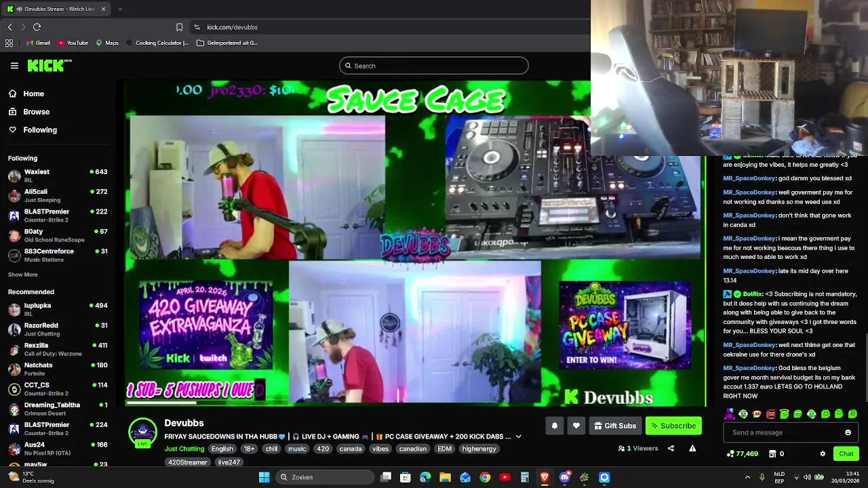Screen dimensions: 868x488
Task: Open the Maps bookmark
Action: 107,43
